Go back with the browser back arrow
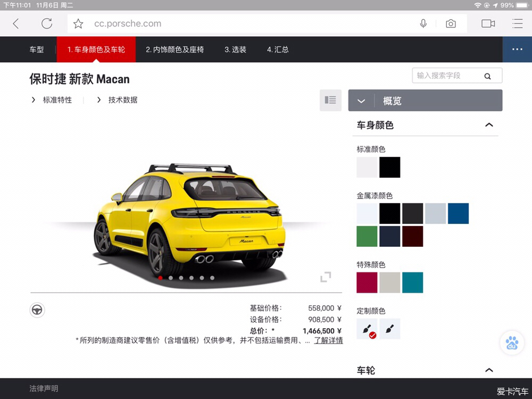Image resolution: width=532 pixels, height=399 pixels. click(16, 24)
